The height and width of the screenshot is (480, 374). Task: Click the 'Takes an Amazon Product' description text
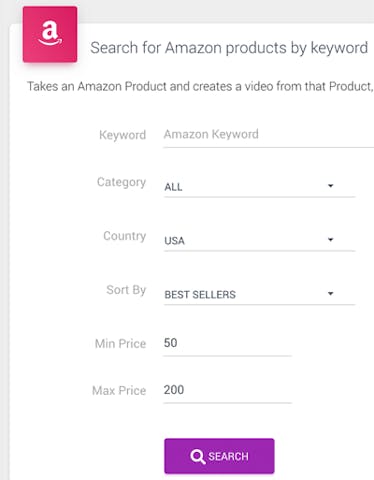tap(200, 87)
